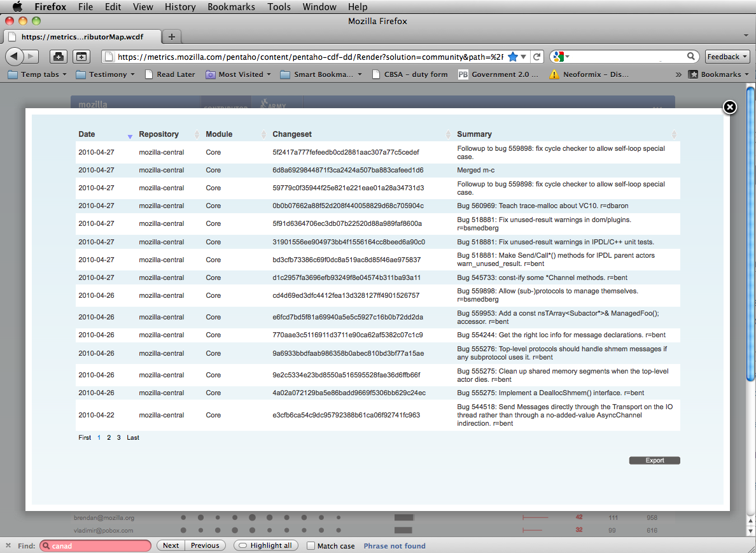Close the changeset overlay with the X icon
Viewport: 756px width, 553px height.
point(730,107)
